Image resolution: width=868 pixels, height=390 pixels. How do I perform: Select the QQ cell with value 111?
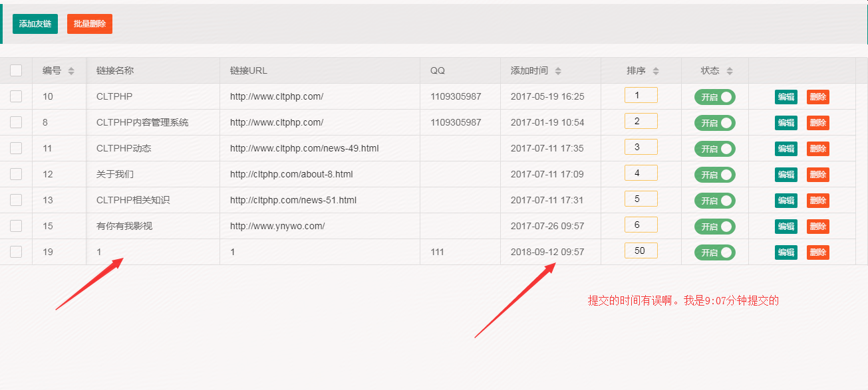pos(460,252)
